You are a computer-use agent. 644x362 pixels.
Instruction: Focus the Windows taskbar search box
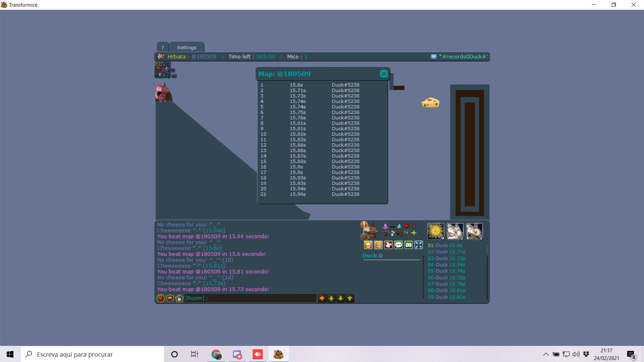(92, 354)
